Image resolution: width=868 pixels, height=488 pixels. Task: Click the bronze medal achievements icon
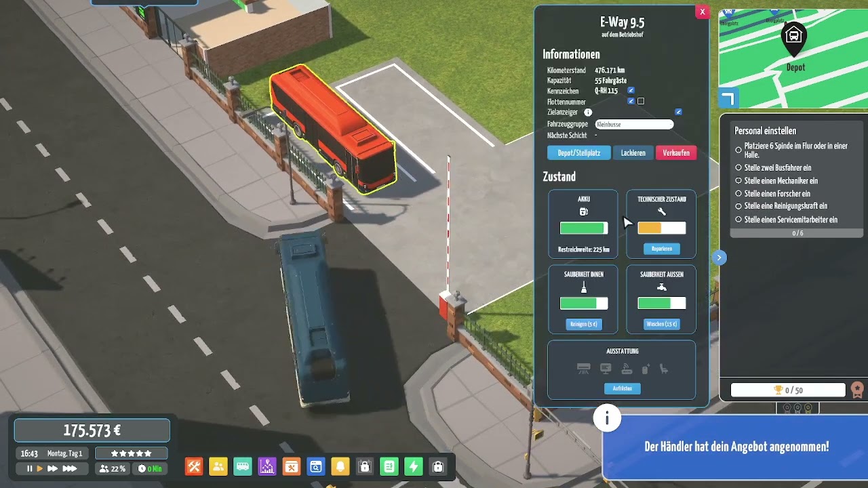tap(858, 390)
